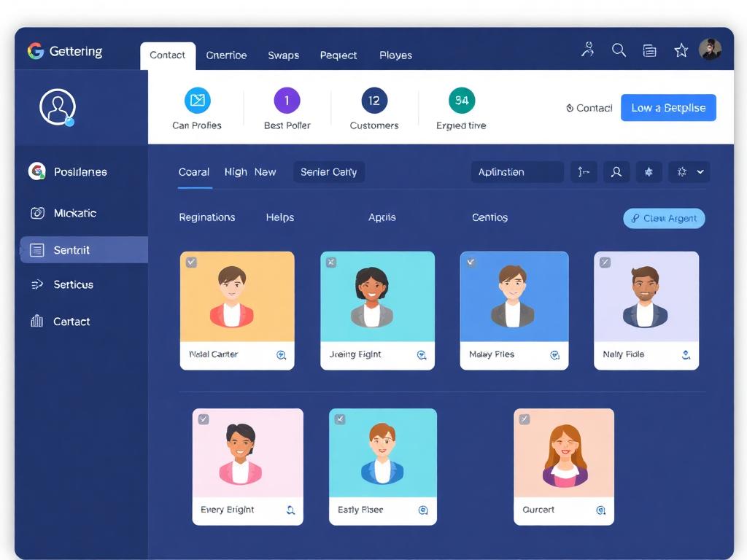
Task: Toggle checkbox on Eatly Fisee card
Action: coord(340,419)
